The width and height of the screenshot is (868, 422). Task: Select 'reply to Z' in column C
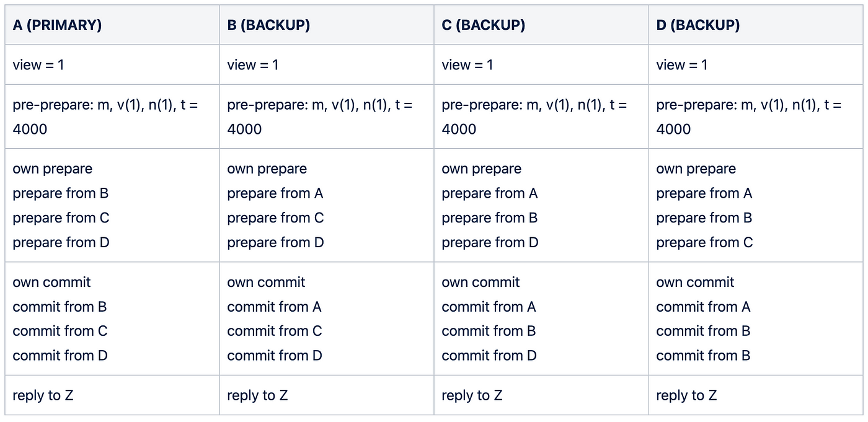click(472, 395)
